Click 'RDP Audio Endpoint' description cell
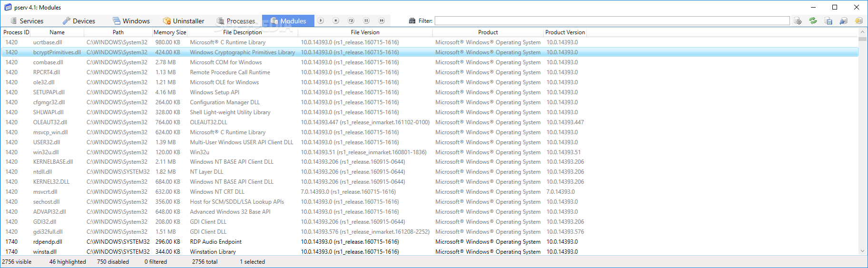Viewport: 868px width, 268px height. (216, 242)
